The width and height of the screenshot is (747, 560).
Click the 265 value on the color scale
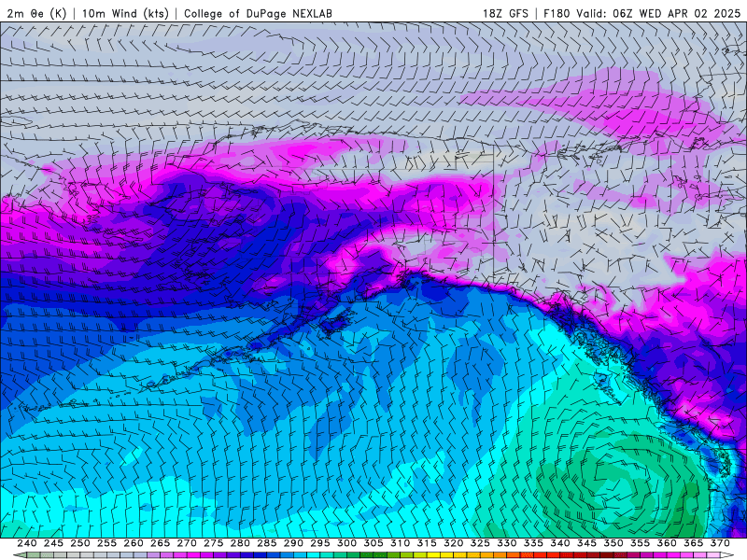coord(160,543)
